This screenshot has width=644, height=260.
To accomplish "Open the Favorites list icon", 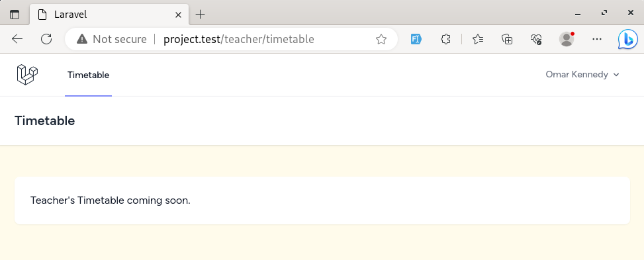I will [478, 39].
